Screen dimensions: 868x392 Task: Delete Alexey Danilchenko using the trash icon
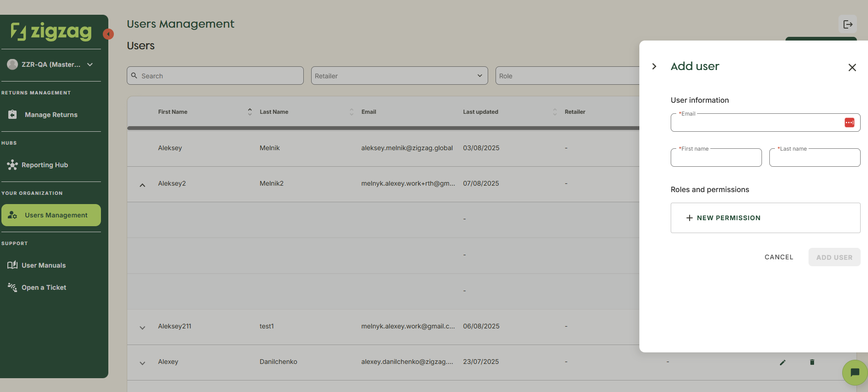click(812, 362)
